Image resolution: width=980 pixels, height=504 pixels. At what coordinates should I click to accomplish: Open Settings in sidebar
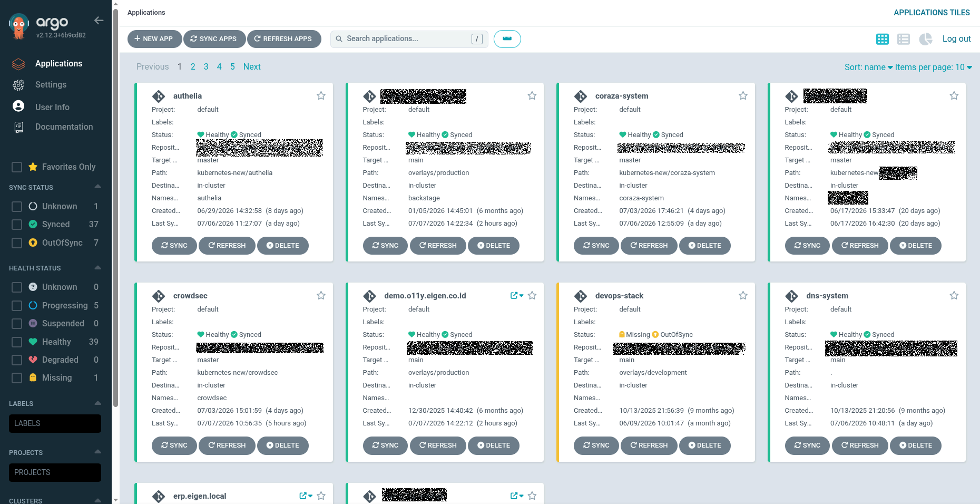pos(51,85)
